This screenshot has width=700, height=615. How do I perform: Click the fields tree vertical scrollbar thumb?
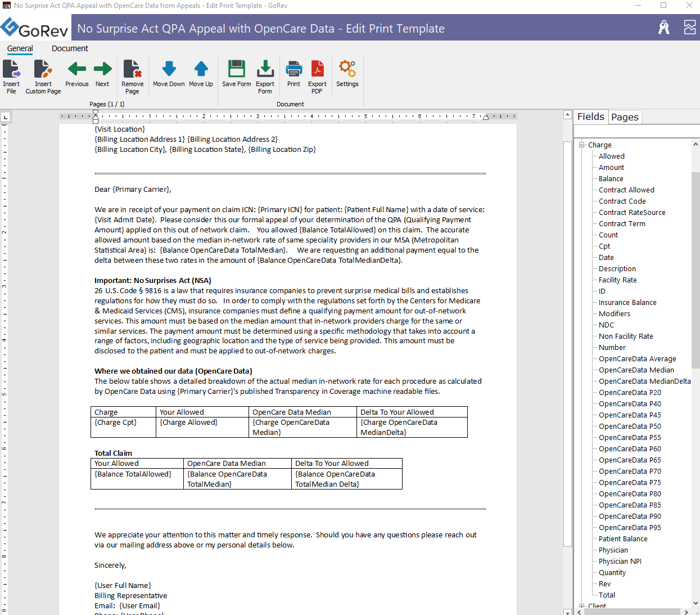[696, 270]
